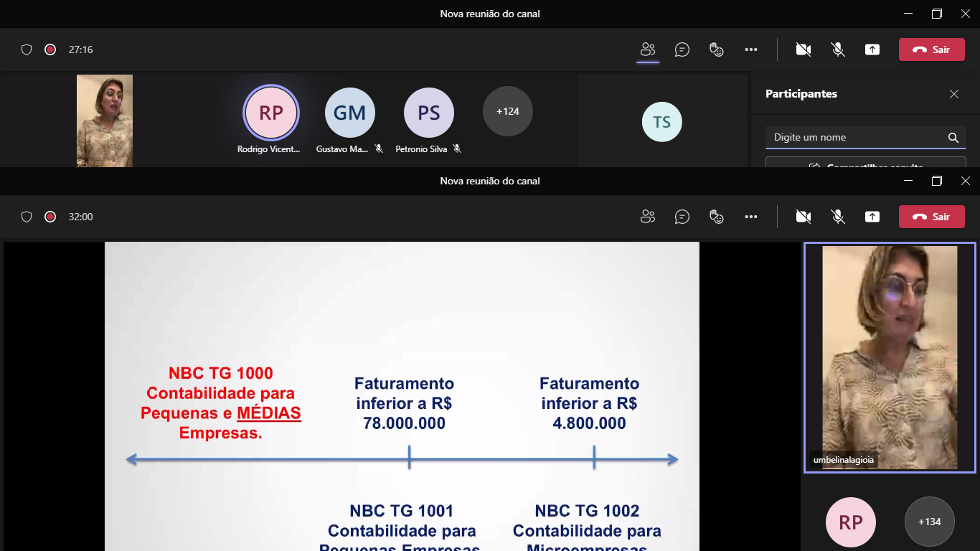The image size is (980, 551).
Task: Open more actions menu in upper window
Action: point(751,50)
